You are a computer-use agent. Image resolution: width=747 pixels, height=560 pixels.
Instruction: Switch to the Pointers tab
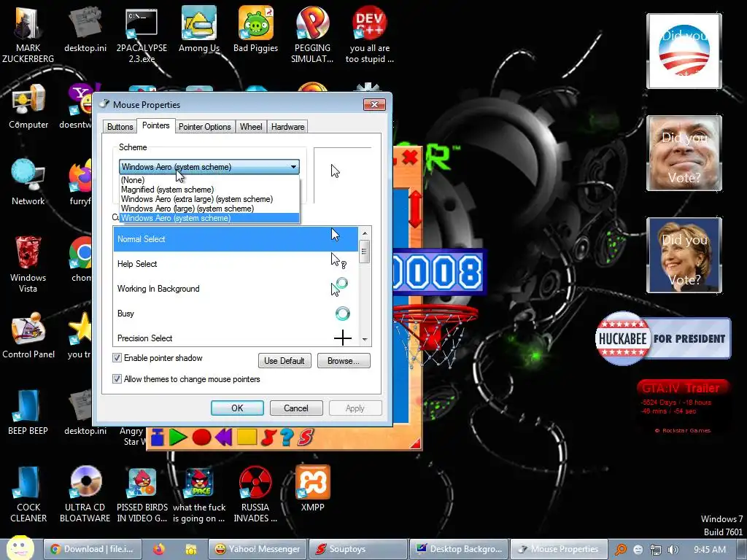click(x=156, y=125)
